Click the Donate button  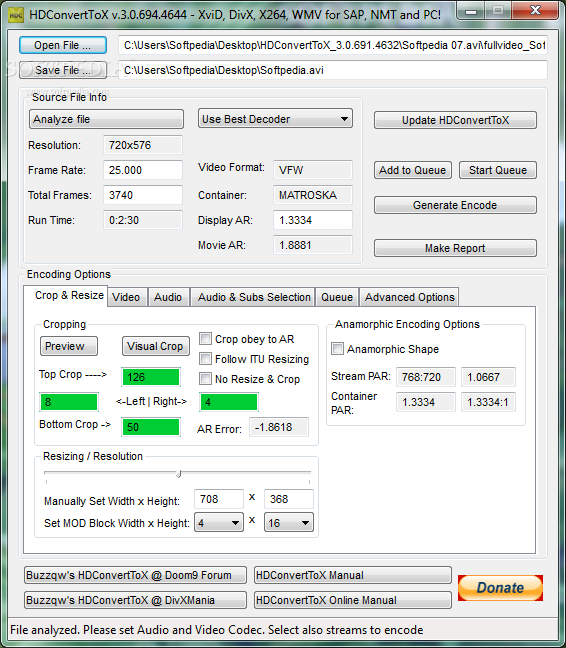[500, 588]
